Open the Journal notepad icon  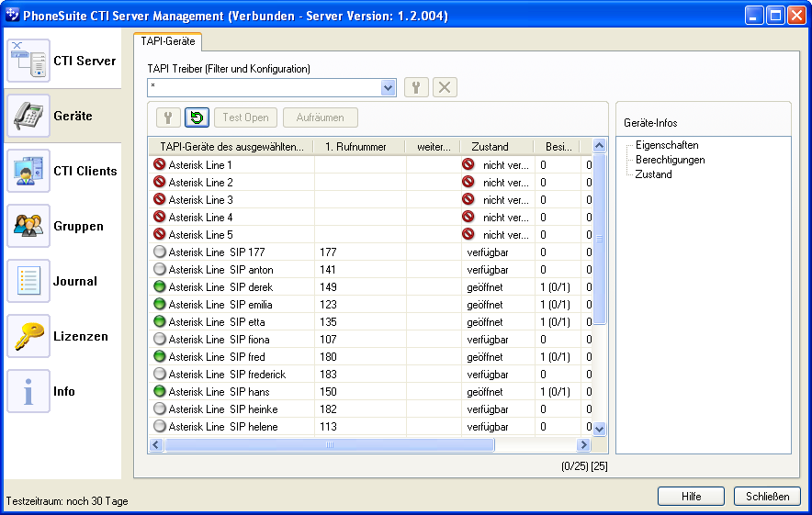pyautogui.click(x=28, y=282)
